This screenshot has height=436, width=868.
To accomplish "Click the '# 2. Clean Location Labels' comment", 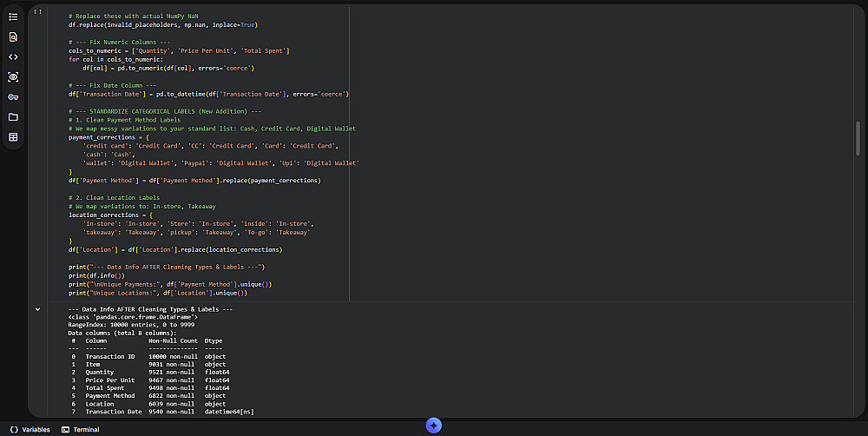I will coord(114,198).
